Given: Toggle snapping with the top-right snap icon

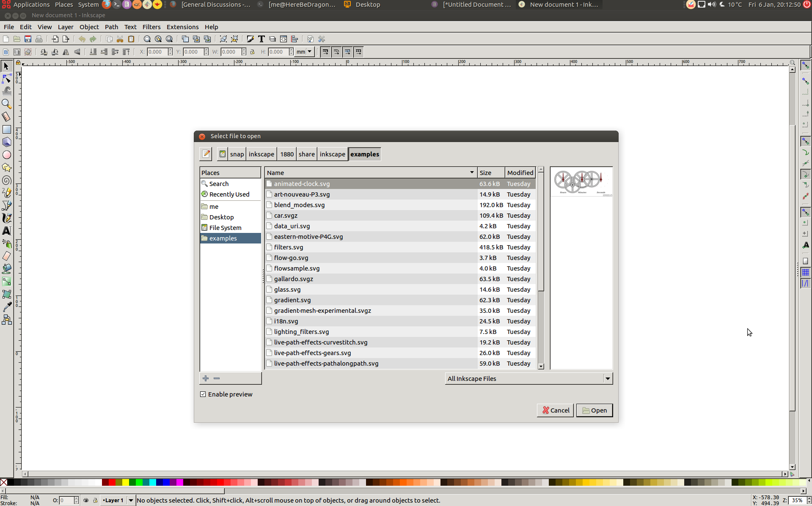Looking at the screenshot, I should click(x=806, y=65).
